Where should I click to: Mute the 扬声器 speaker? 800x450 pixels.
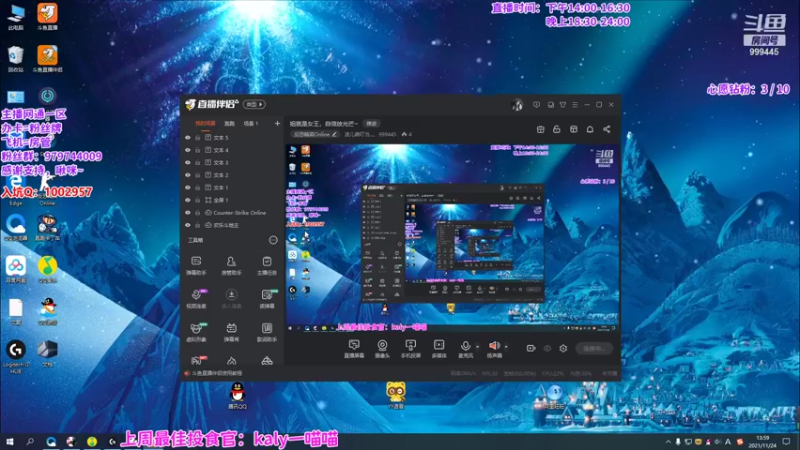click(x=494, y=349)
